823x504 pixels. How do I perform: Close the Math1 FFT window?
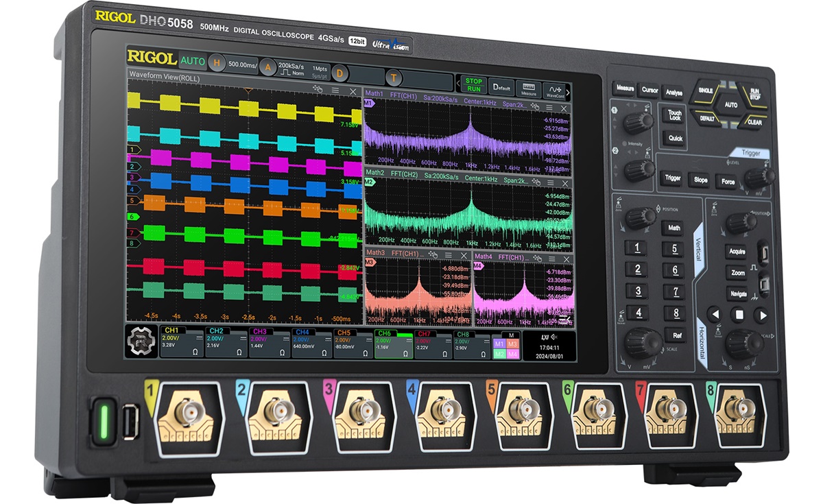(x=564, y=108)
